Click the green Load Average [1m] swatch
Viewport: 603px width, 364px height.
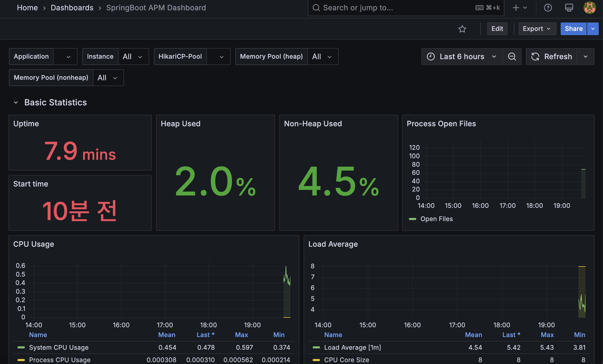(316, 347)
